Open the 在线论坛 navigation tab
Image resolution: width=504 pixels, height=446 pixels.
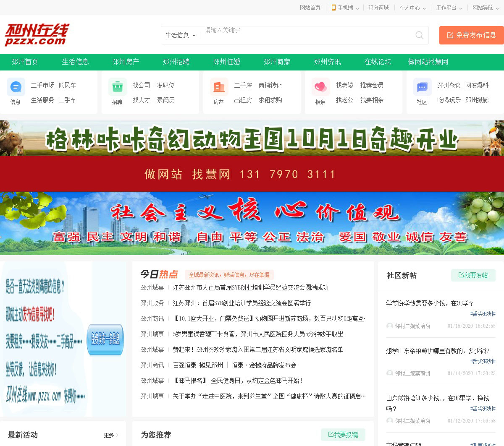[x=378, y=62]
